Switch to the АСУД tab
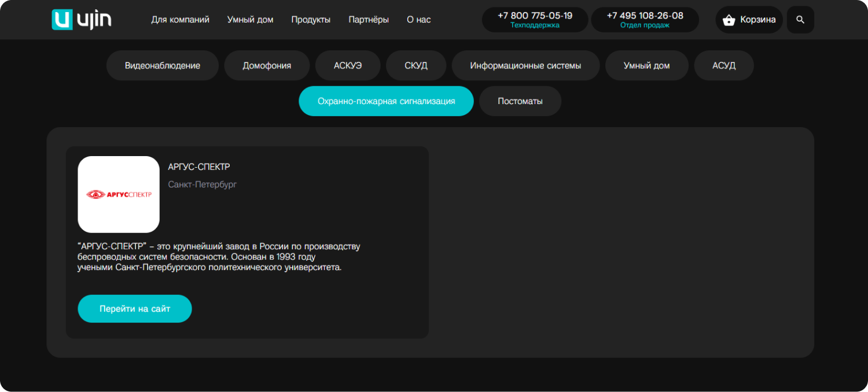Image resolution: width=868 pixels, height=392 pixels. 724,65
